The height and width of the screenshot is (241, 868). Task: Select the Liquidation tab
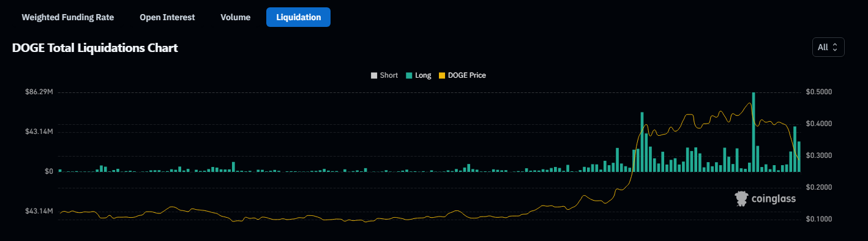(x=298, y=17)
